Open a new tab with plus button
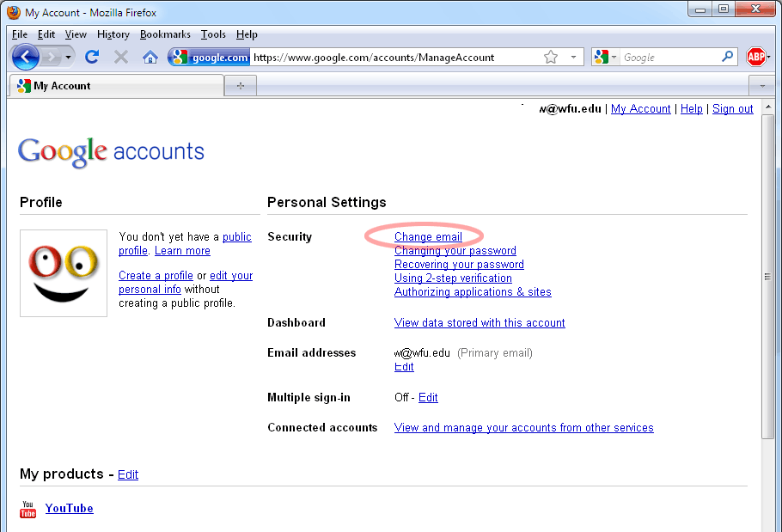 (x=241, y=86)
